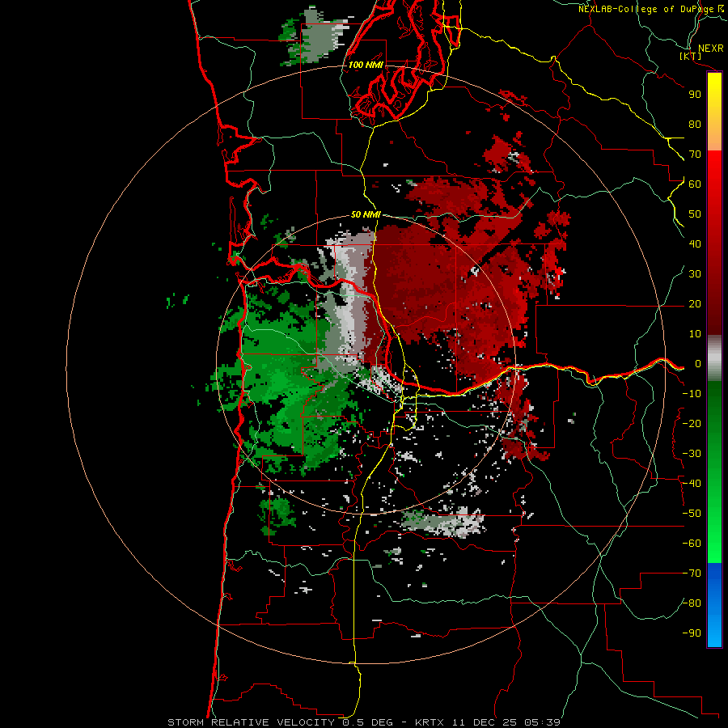Image resolution: width=728 pixels, height=728 pixels.
Task: Click the "50" value on the velocity scale
Action: [x=695, y=214]
